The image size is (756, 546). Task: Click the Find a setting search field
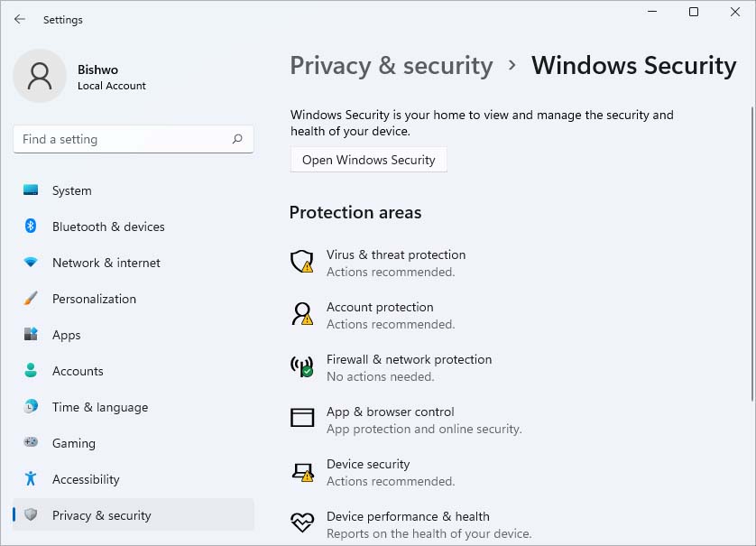[122, 139]
